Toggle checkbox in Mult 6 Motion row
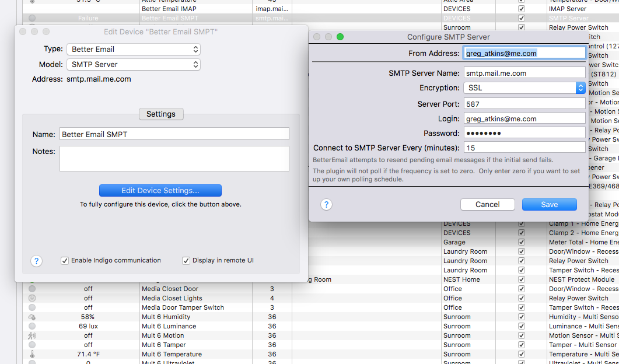 [522, 335]
